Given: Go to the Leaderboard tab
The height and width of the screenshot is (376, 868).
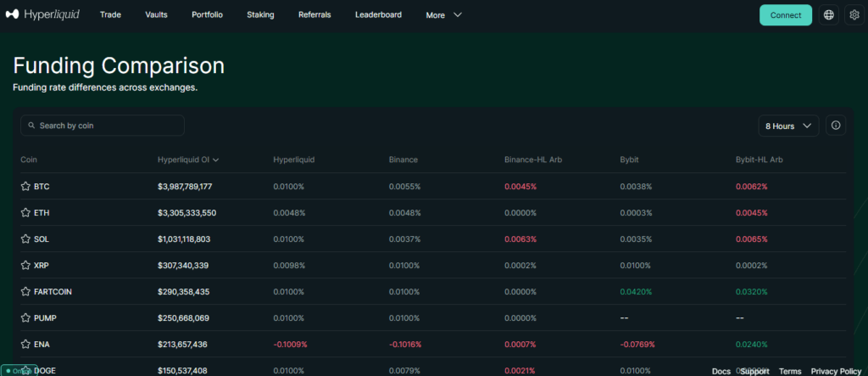Looking at the screenshot, I should (x=378, y=15).
